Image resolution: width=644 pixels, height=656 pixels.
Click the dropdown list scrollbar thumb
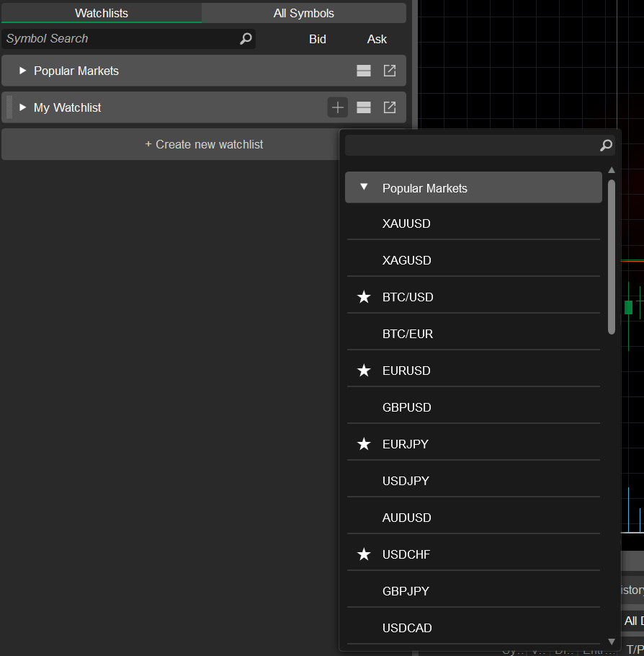tap(611, 256)
